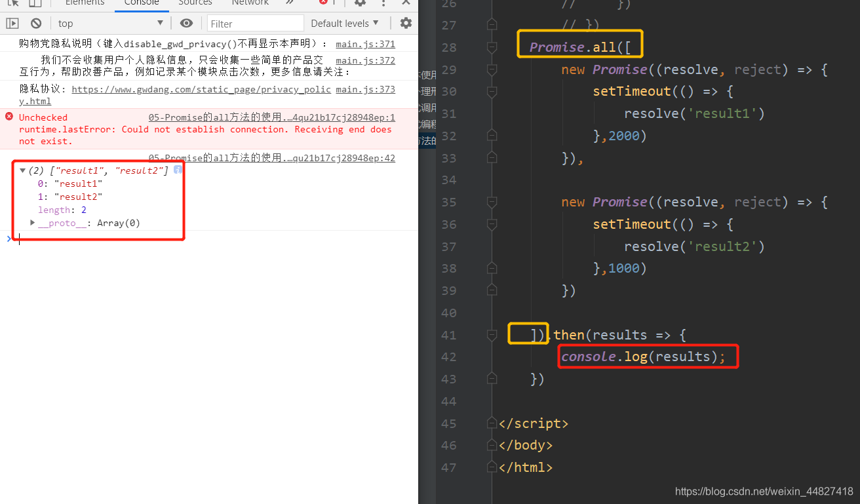
Task: Switch to the Elements tab
Action: [85, 3]
